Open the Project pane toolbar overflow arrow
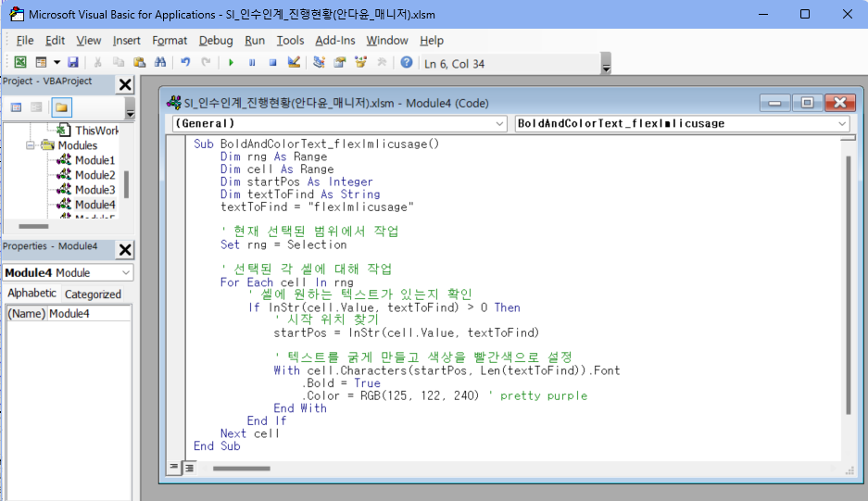868x501 pixels. click(130, 108)
